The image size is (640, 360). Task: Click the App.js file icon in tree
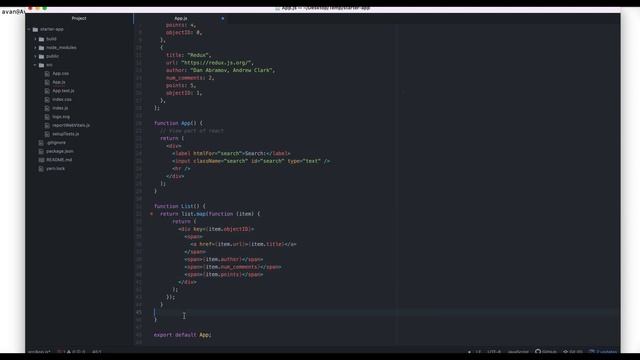coord(47,82)
